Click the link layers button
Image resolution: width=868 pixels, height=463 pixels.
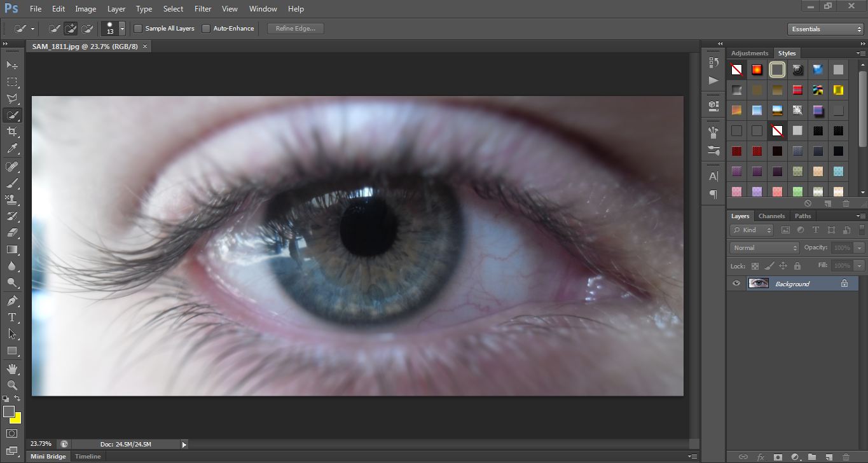click(x=743, y=457)
